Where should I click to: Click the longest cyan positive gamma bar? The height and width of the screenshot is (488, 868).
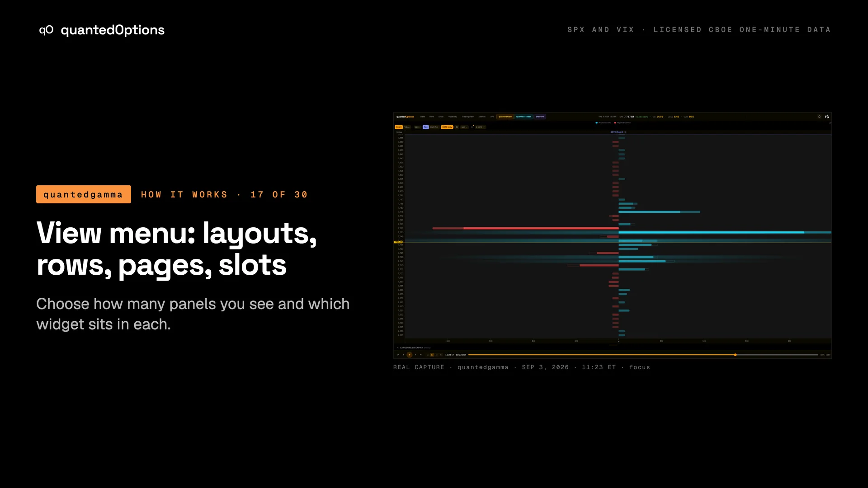(x=725, y=232)
